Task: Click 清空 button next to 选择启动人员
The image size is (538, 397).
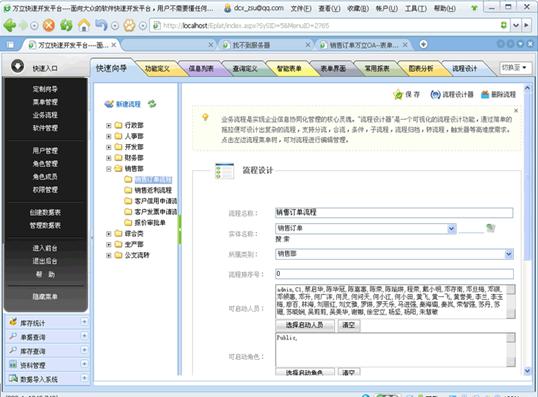Action: click(x=349, y=325)
